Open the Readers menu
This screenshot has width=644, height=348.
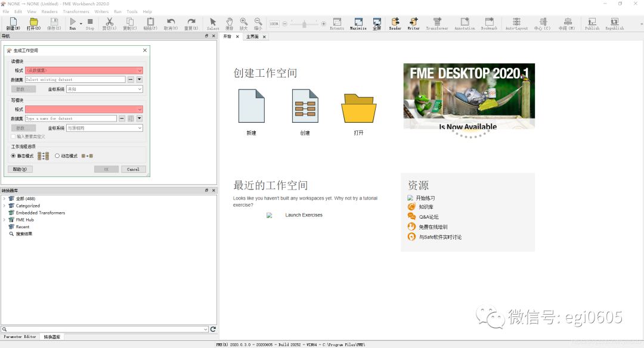pyautogui.click(x=49, y=11)
